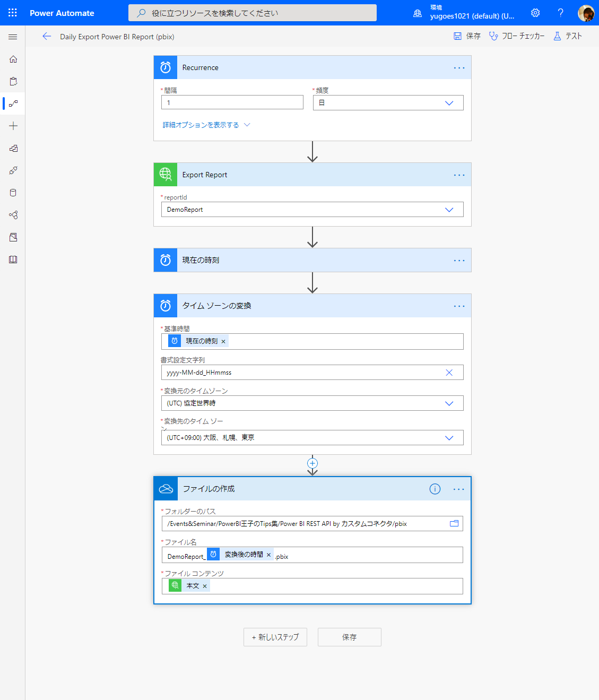Click the Recurrence alarm clock icon

click(x=166, y=67)
